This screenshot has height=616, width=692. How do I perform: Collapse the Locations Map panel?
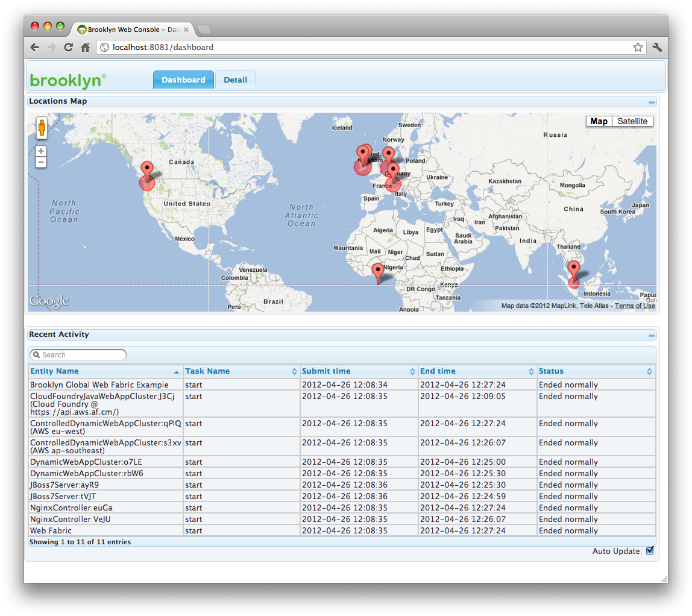point(651,102)
